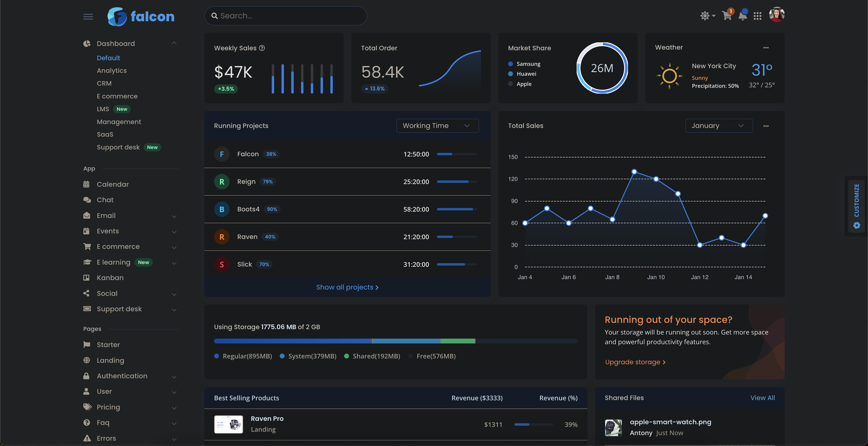Click the Weekly Sales help icon
This screenshot has width=868, height=446.
point(262,48)
